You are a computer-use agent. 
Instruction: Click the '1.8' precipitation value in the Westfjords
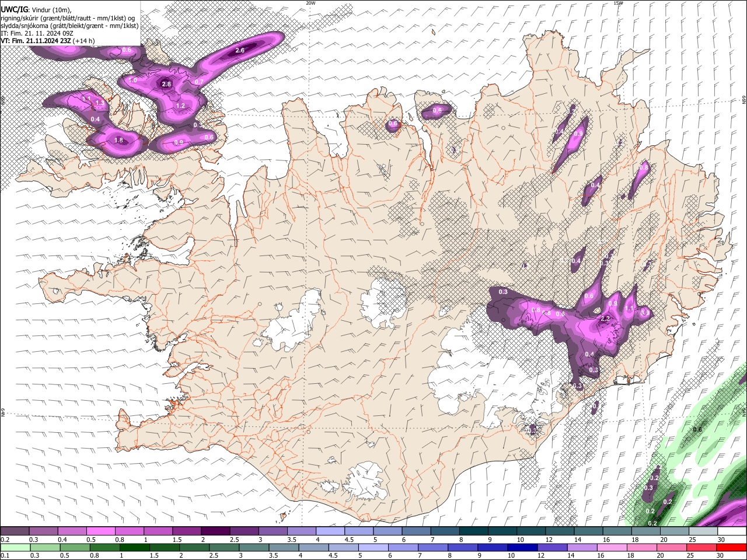119,140
